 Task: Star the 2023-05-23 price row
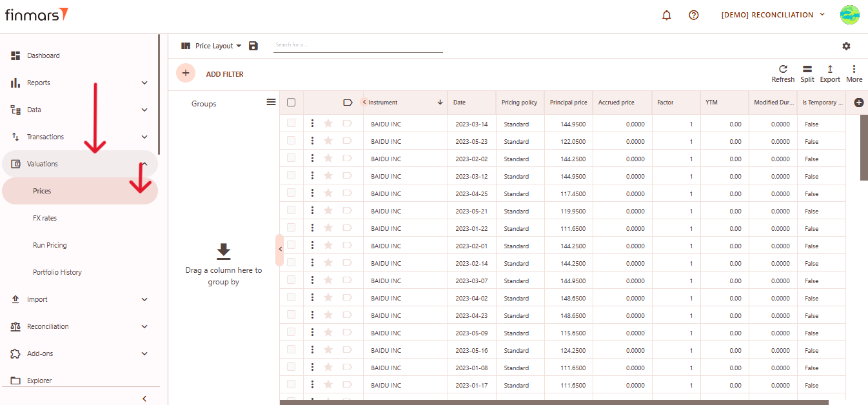coord(328,141)
